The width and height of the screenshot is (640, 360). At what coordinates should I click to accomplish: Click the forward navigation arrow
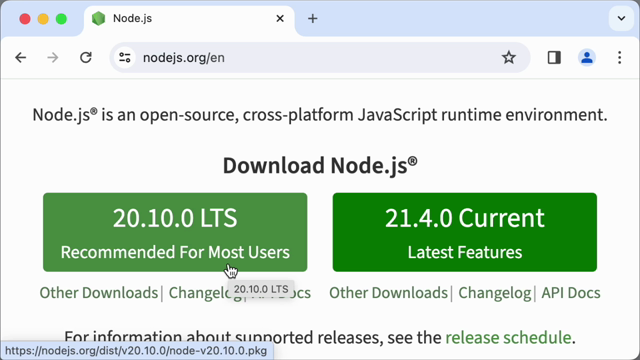coord(53,58)
